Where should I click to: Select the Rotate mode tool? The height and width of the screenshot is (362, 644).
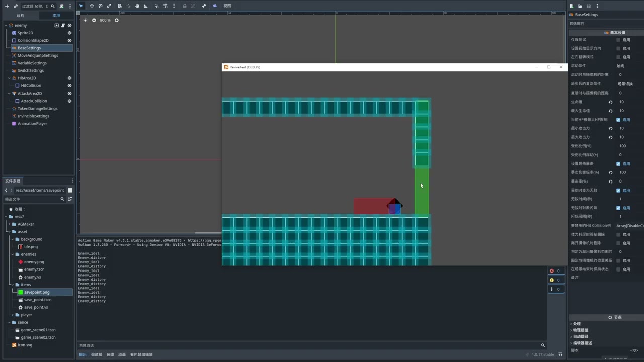point(100,6)
